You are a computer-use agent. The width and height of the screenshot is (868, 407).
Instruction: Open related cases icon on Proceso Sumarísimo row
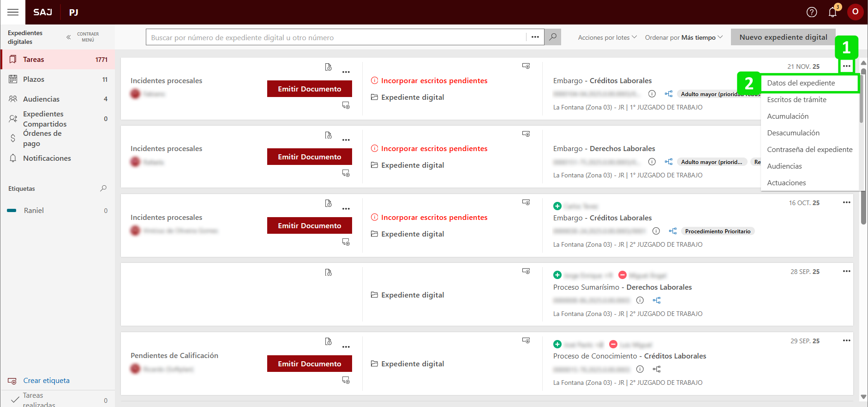(657, 300)
